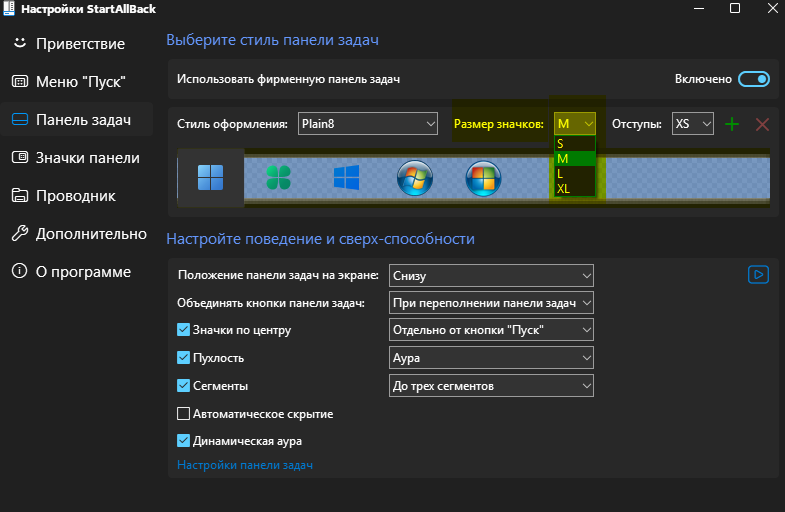Viewport: 785px width, 512px height.
Task: Select the Windows 11 start button icon
Action: (210, 178)
